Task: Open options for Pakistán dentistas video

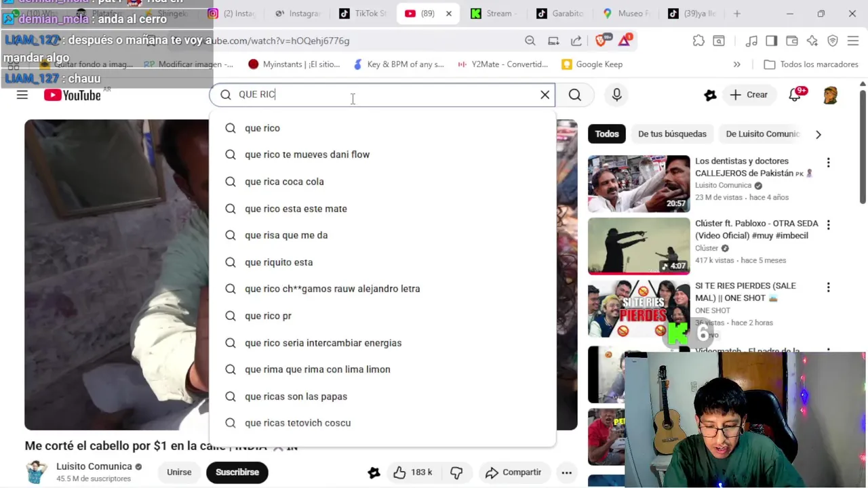Action: 828,163
